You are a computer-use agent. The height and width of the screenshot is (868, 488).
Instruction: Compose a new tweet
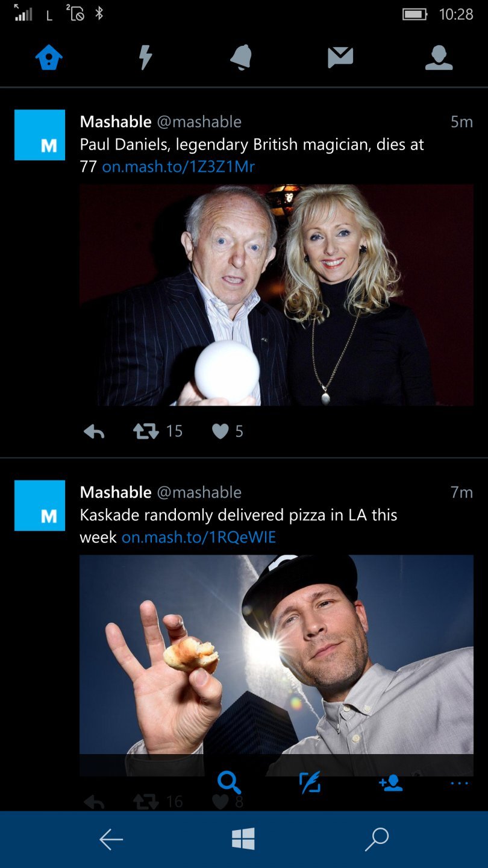(310, 781)
